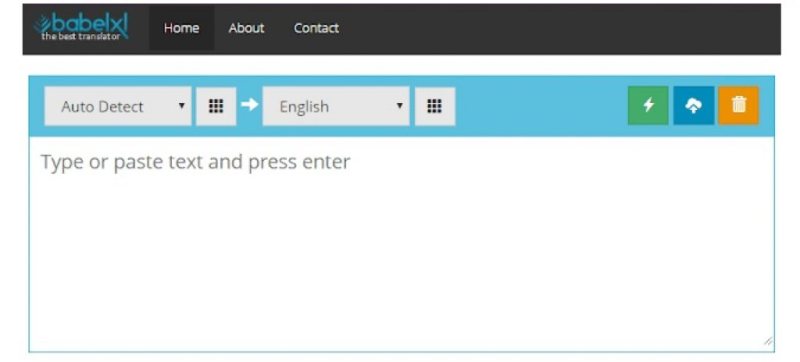The image size is (800, 362).
Task: Go to the Home tab
Action: (x=182, y=28)
